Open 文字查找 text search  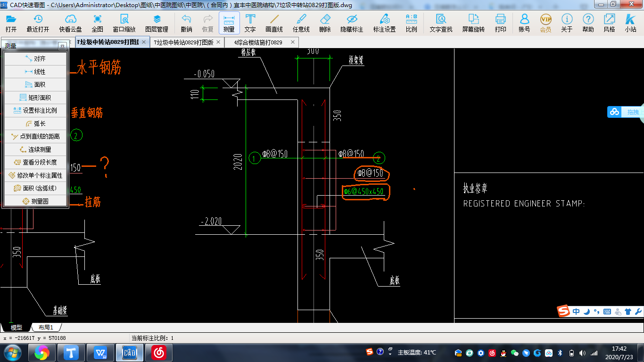(441, 23)
